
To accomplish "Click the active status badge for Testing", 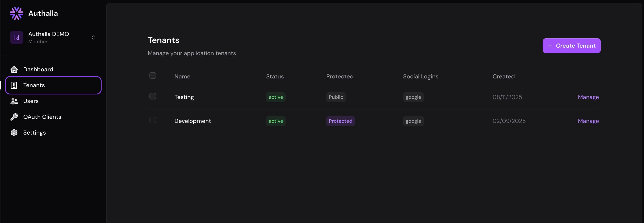I will 276,97.
